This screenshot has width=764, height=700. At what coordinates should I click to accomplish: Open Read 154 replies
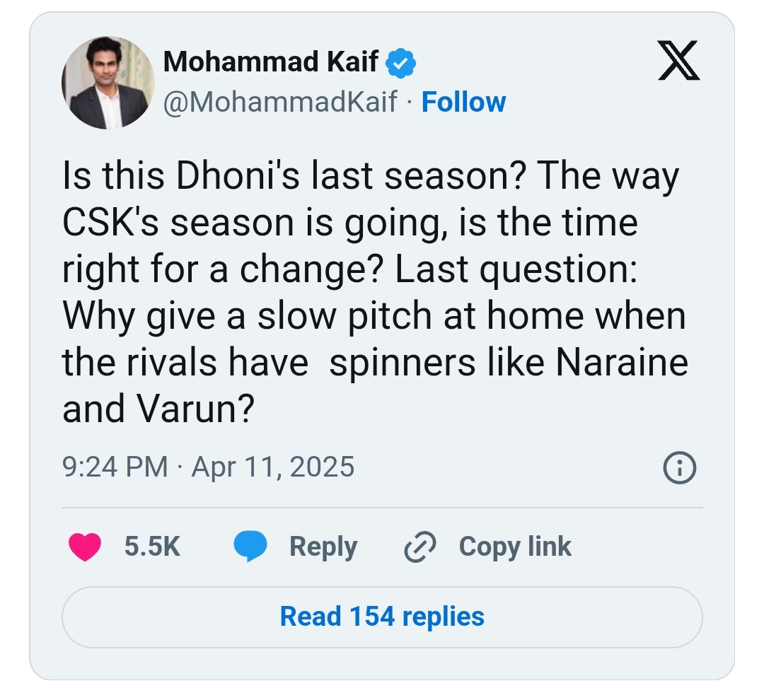click(382, 616)
